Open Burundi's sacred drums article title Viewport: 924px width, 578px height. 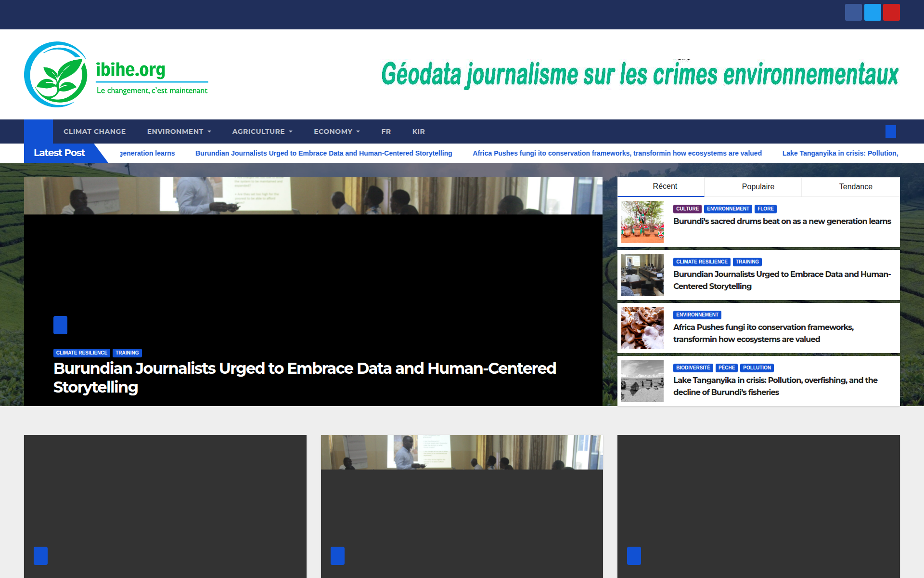(782, 222)
